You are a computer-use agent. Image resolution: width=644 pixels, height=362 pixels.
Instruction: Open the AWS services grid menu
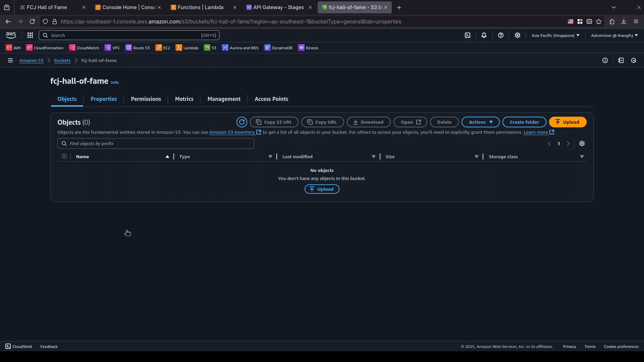coord(30,35)
